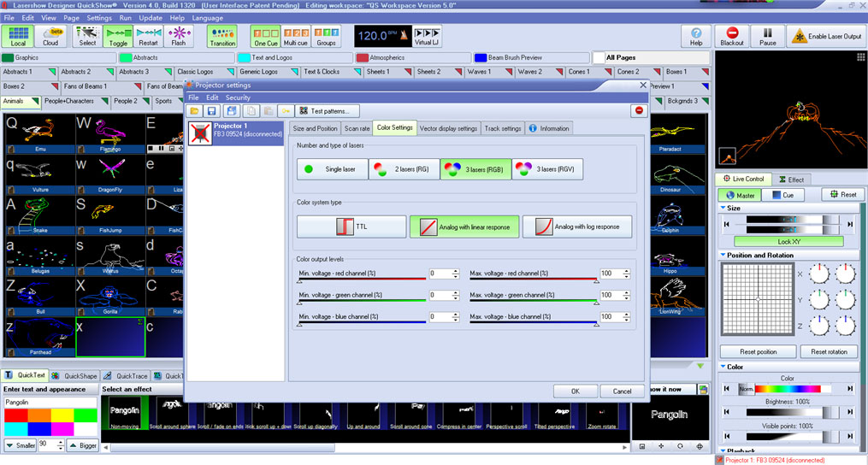Screen dimensions: 868x465
Task: Open the Security menu in Projector settings
Action: pyautogui.click(x=238, y=97)
